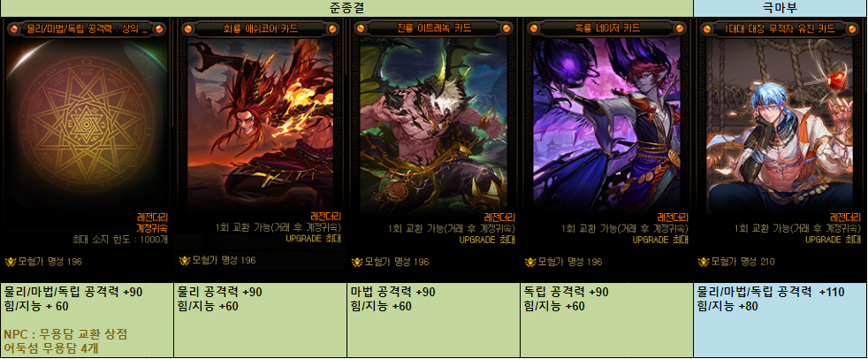Screen dimensions: 868x359
Task: Click the 어둑섬 무용담 4개 text
Action: coord(51,348)
